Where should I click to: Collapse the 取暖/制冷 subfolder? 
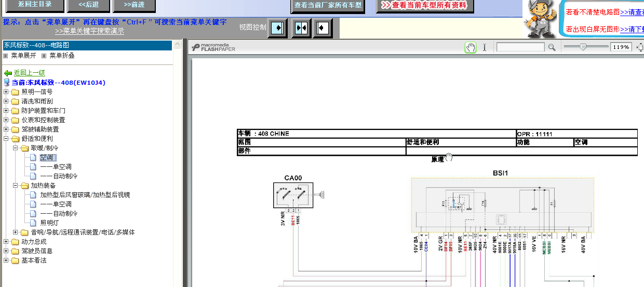tap(15, 148)
